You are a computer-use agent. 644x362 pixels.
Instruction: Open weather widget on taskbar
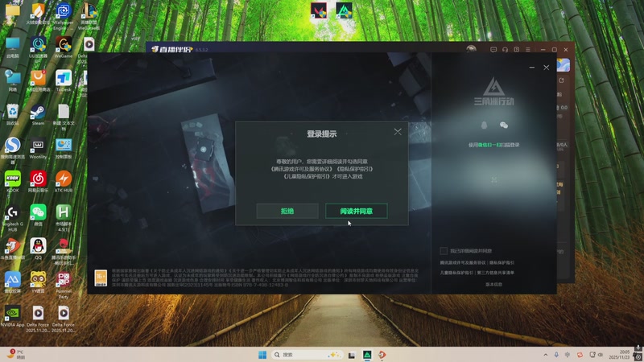tap(16, 354)
